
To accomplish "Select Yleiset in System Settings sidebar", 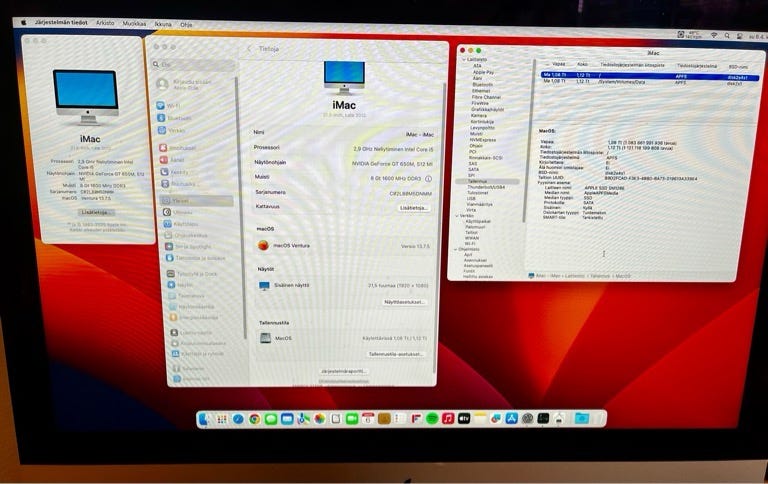I will (x=196, y=201).
